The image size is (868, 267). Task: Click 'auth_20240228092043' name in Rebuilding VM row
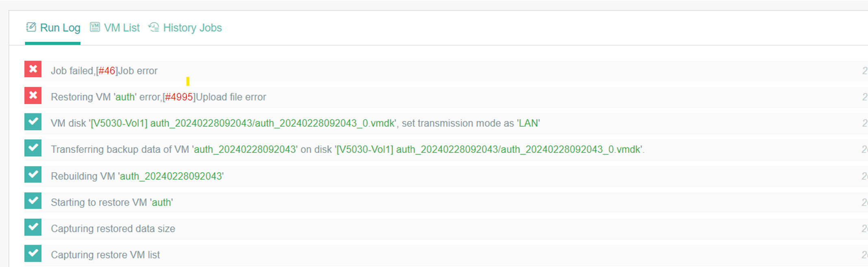pos(171,176)
